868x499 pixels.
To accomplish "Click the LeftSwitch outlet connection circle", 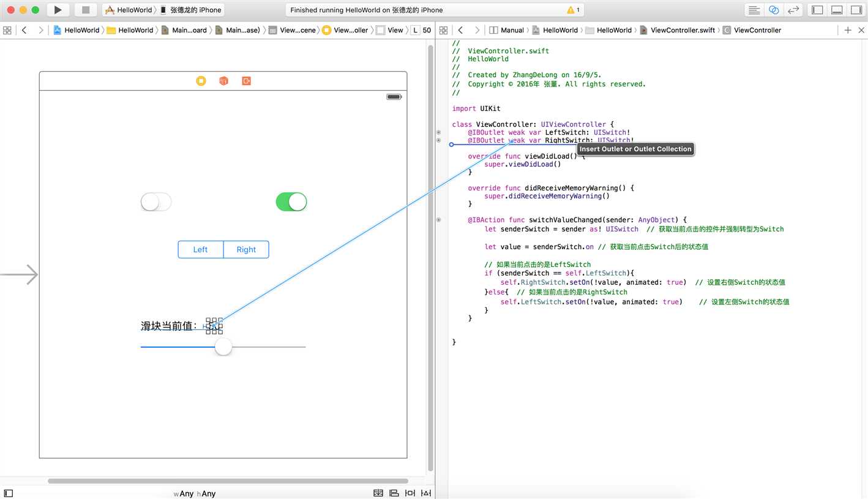I will pyautogui.click(x=438, y=132).
